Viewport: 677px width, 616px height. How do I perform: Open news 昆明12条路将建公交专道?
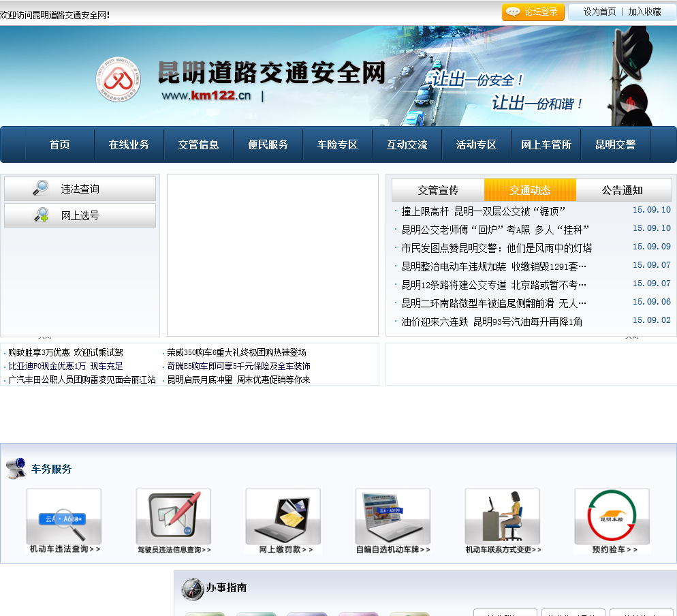494,285
